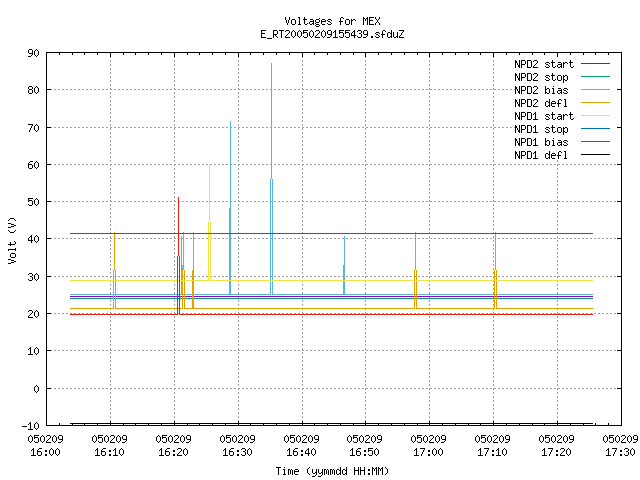The image size is (640, 480).
Task: Click the red NPD1 bias legend line sample
Action: tap(595, 142)
